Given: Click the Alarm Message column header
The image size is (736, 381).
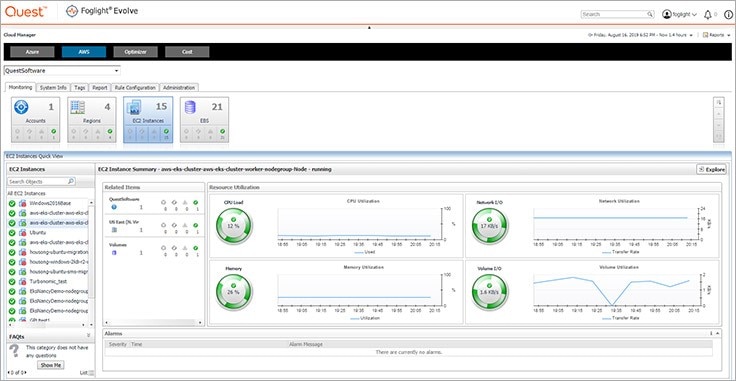Looking at the screenshot, I should (x=306, y=344).
